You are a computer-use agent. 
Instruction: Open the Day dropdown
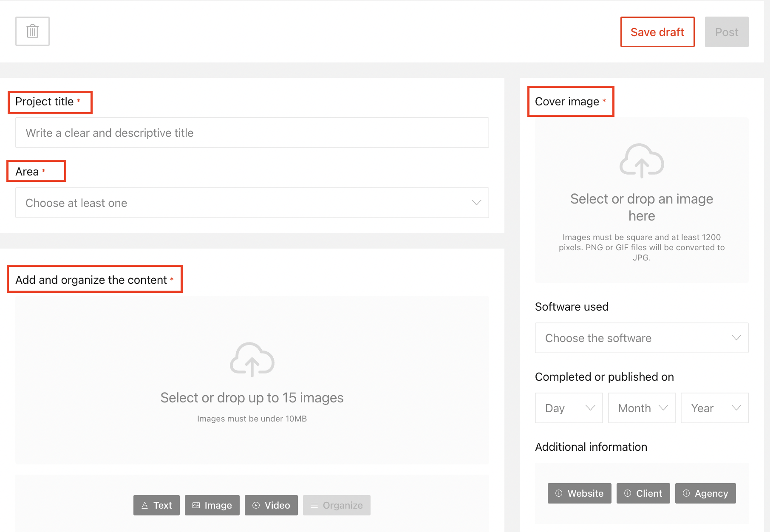click(569, 408)
